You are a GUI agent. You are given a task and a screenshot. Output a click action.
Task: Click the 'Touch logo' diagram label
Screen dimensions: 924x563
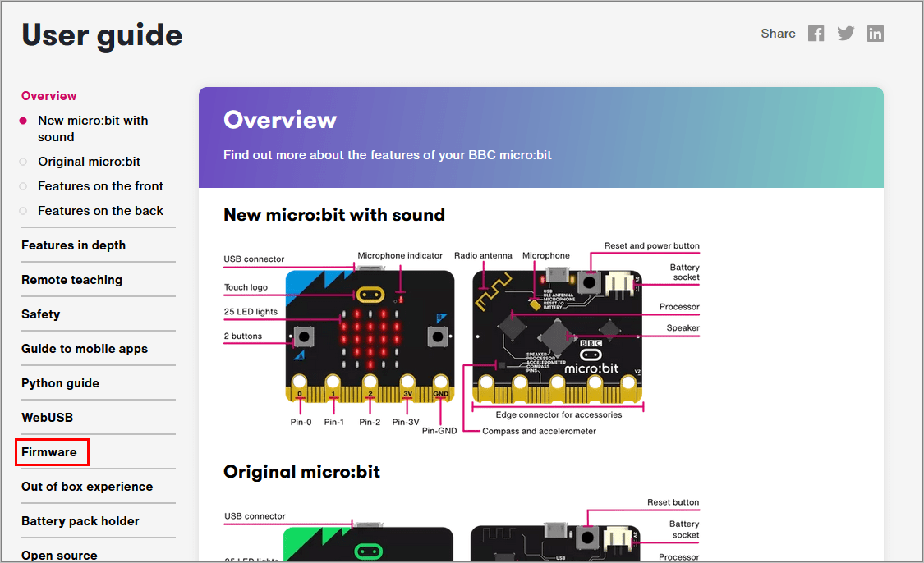pyautogui.click(x=246, y=287)
